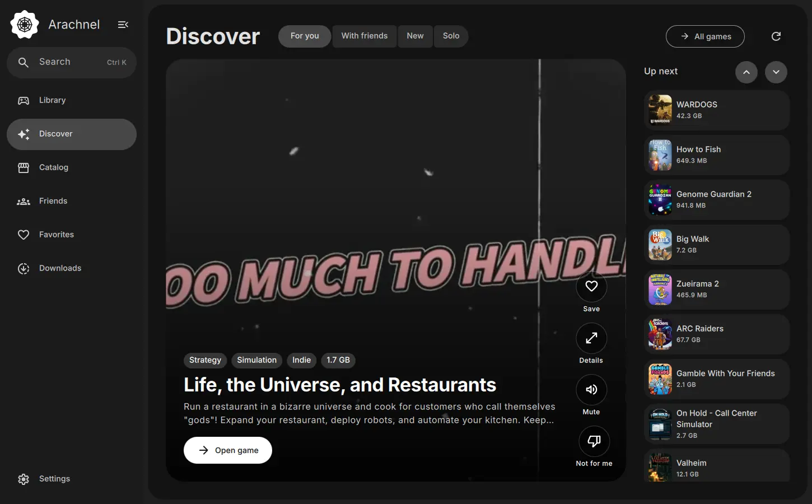Select Discover in sidebar
The height and width of the screenshot is (504, 812).
pyautogui.click(x=72, y=134)
